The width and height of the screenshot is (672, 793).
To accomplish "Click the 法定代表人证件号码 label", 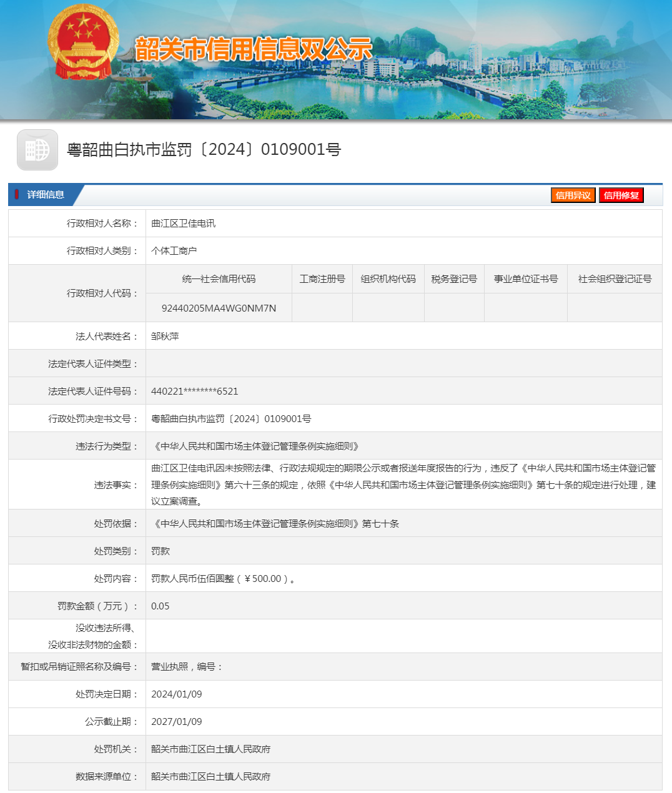I will (93, 392).
